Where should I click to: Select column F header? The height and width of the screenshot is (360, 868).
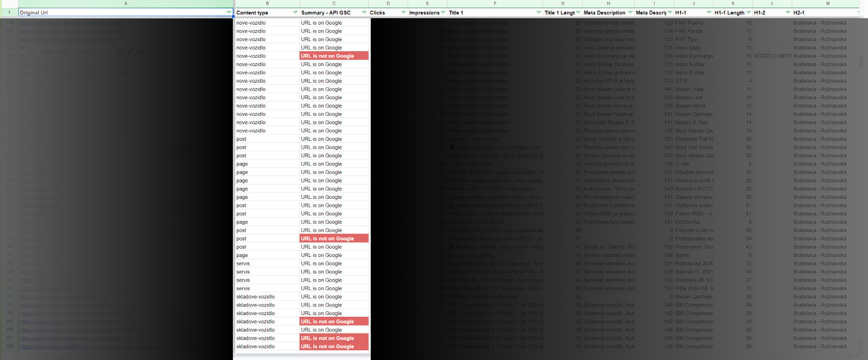click(x=495, y=3)
